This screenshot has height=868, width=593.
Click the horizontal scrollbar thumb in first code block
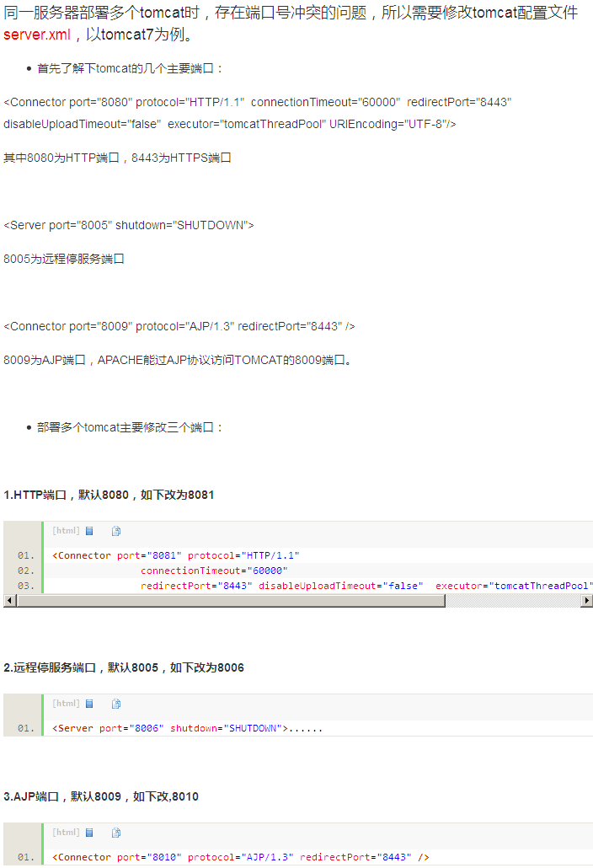click(231, 601)
